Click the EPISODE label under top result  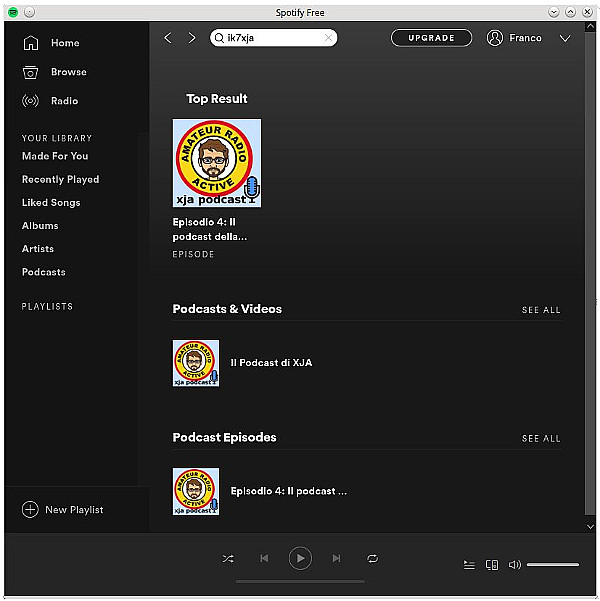tap(193, 254)
